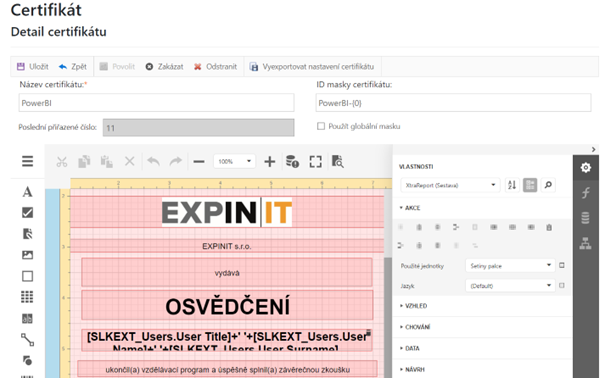
Task: Toggle full screen designer mode
Action: (316, 162)
